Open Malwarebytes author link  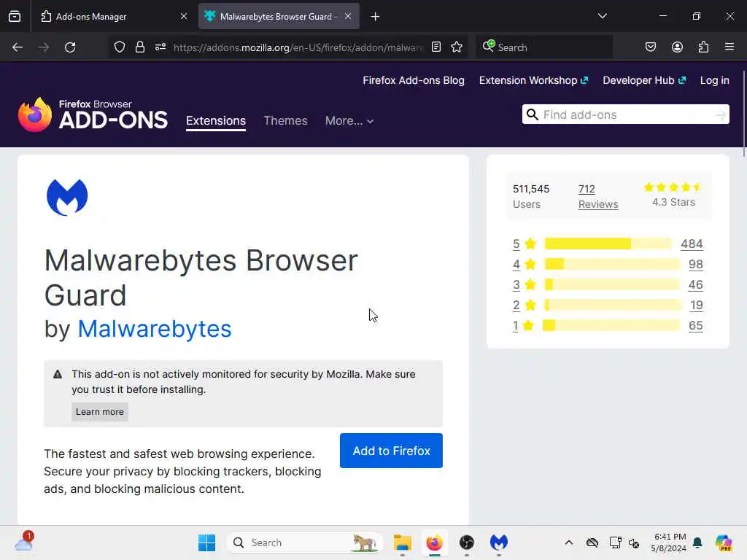[155, 329]
